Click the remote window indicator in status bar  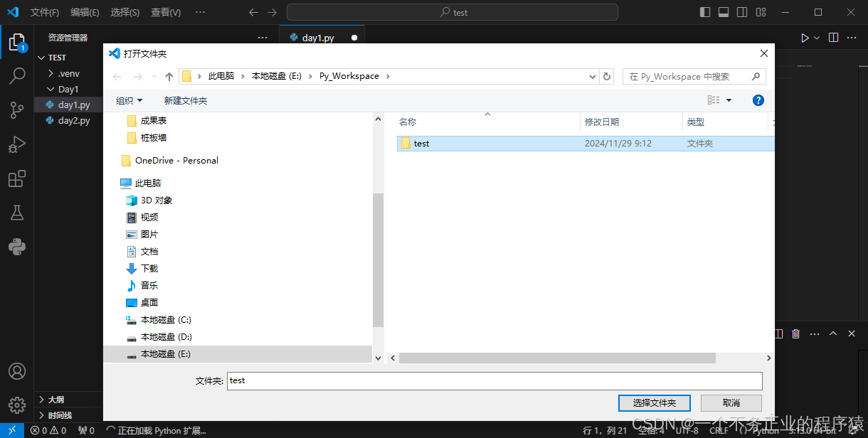pos(12,430)
